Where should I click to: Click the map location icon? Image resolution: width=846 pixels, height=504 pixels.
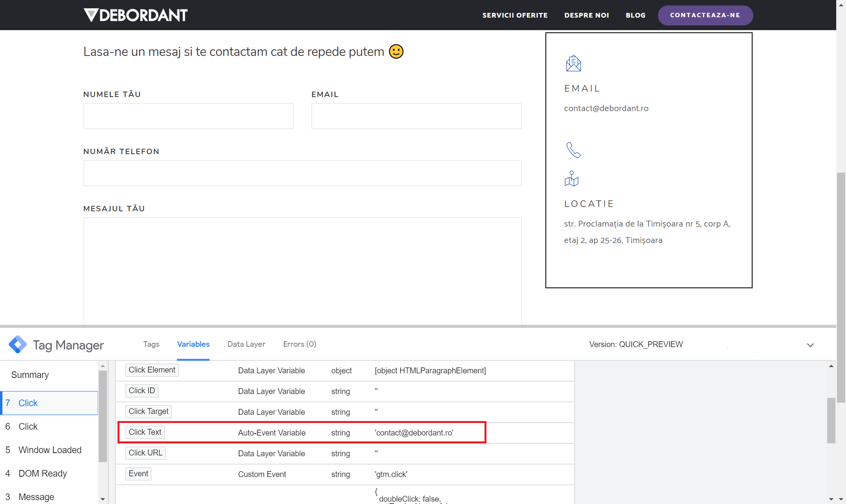571,179
